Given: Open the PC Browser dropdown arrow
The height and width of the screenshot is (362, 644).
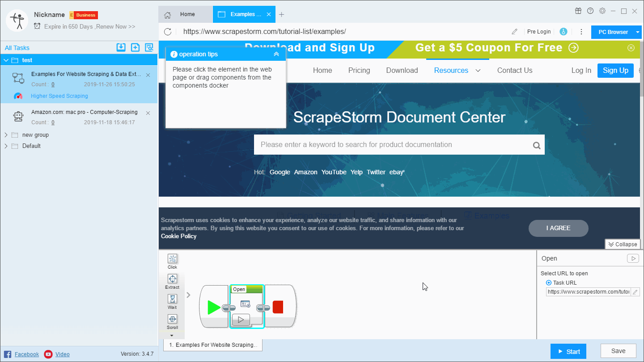Looking at the screenshot, I should click(638, 32).
